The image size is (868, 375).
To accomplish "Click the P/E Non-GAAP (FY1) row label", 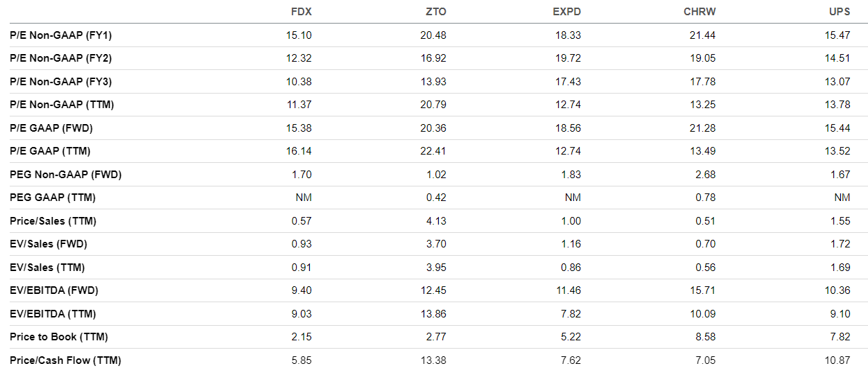I will (61, 35).
